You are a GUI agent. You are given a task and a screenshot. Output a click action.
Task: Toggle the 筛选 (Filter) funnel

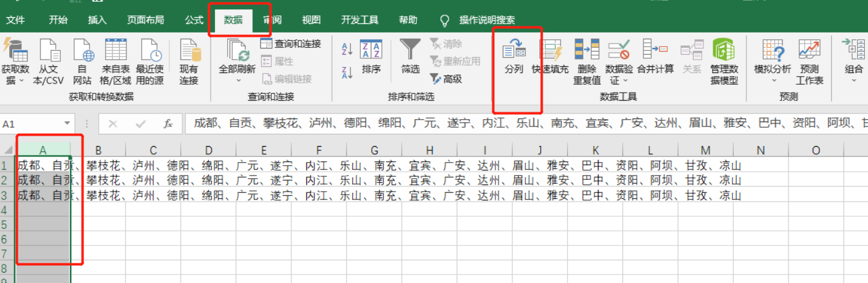tap(410, 57)
